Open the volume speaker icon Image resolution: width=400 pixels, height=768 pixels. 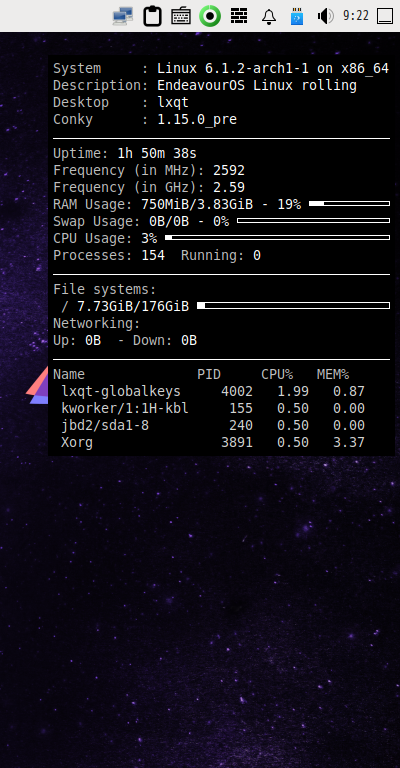326,16
